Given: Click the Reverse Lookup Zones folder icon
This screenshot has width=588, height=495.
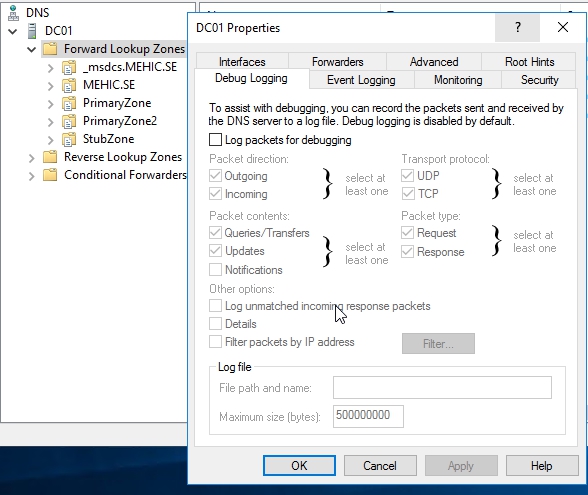Looking at the screenshot, I should point(50,157).
